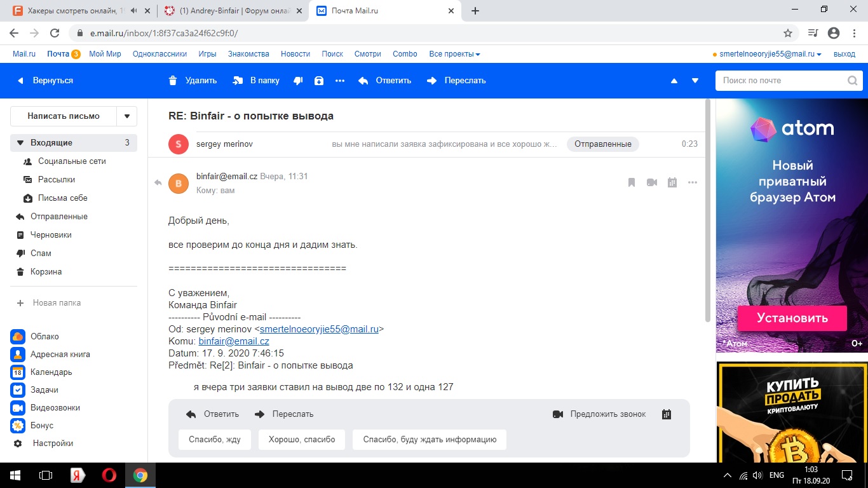Bookmark this page with the star icon
The height and width of the screenshot is (488, 868).
coord(788,33)
